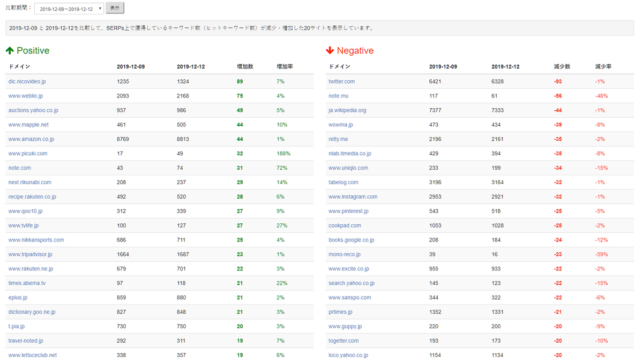Open www.uniqlo.com domain link
This screenshot has height=364, width=643.
[348, 168]
